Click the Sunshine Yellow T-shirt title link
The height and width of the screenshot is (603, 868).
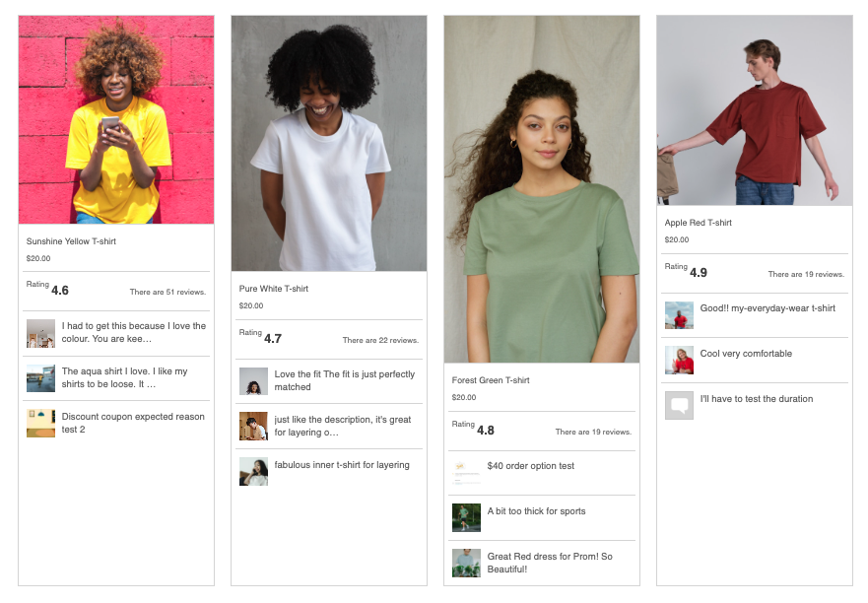click(71, 241)
